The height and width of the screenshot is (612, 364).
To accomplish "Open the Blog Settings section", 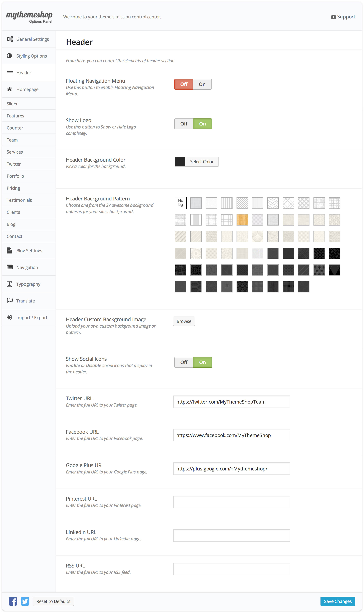I will pyautogui.click(x=29, y=250).
